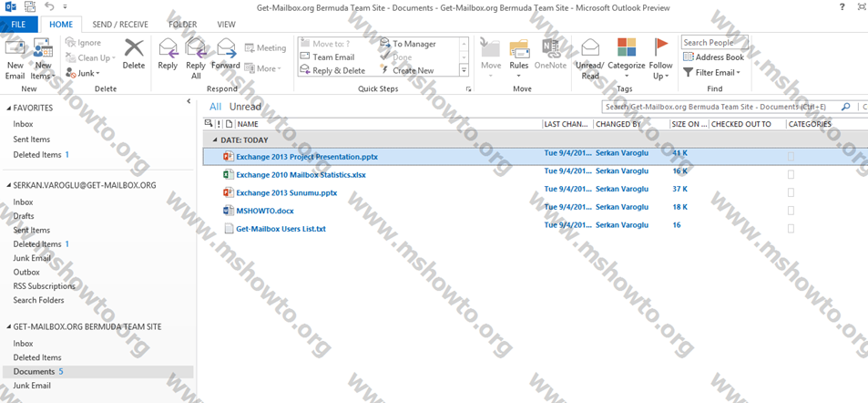Toggle Unread/Read status
The width and height of the screenshot is (868, 403).
pyautogui.click(x=590, y=58)
